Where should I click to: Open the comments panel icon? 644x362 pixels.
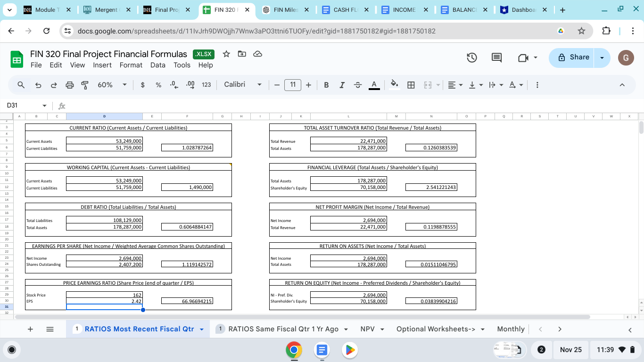click(x=496, y=58)
